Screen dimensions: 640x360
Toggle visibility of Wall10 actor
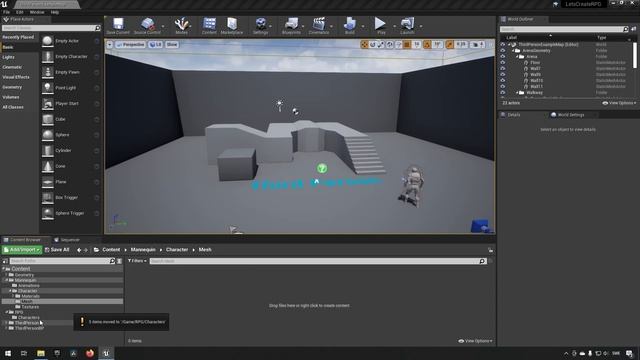tap(503, 80)
